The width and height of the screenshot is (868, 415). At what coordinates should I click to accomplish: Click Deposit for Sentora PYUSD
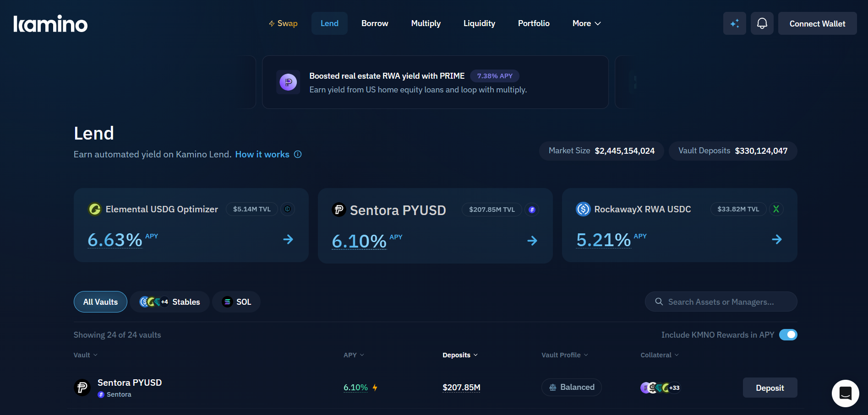[770, 388]
